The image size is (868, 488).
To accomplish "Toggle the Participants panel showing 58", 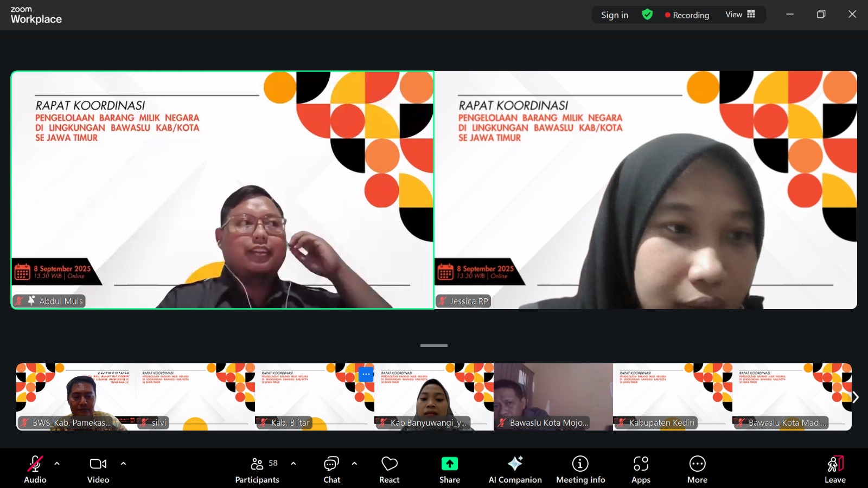I will (258, 464).
